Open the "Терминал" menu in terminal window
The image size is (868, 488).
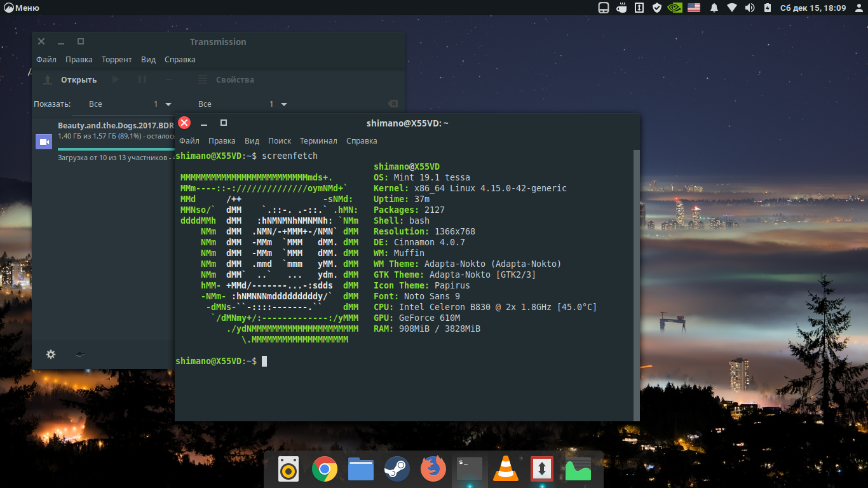tap(318, 141)
